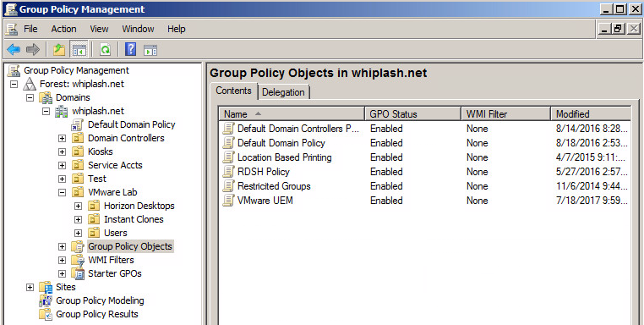Restore the inner MDI child window
The width and height of the screenshot is (644, 325).
point(618,29)
